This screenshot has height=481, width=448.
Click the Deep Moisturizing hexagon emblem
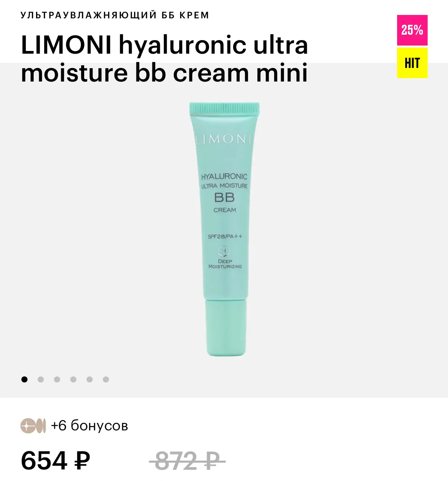point(224,251)
